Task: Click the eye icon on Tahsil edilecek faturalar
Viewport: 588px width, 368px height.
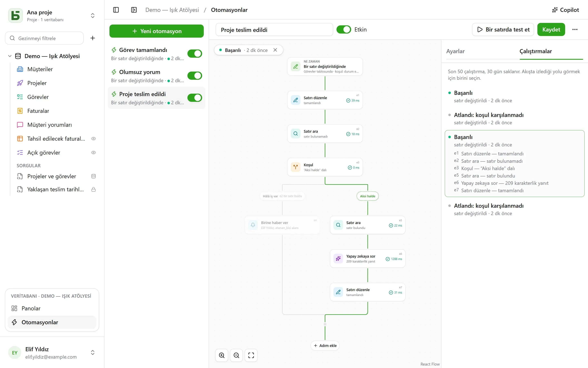Action: click(x=93, y=139)
